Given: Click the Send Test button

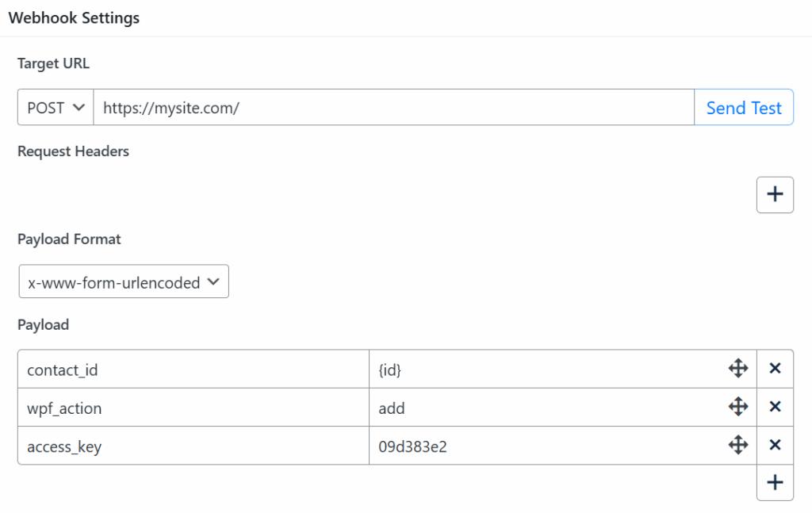Looking at the screenshot, I should 743,107.
